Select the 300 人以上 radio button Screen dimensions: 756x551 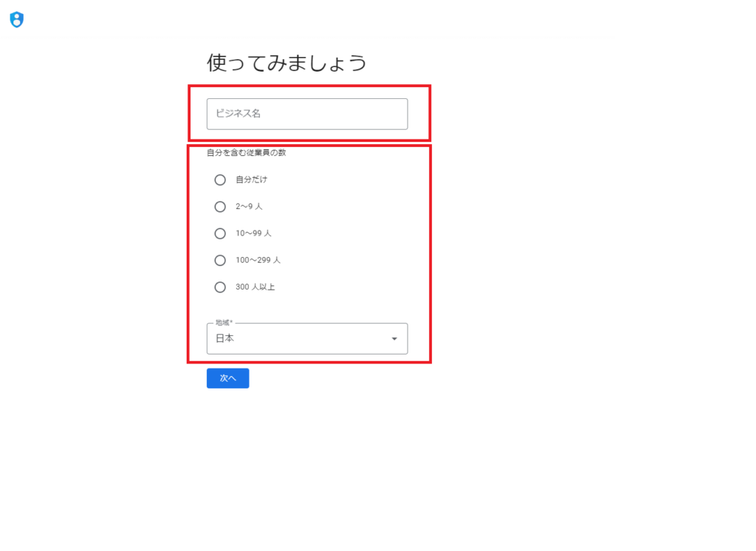220,287
